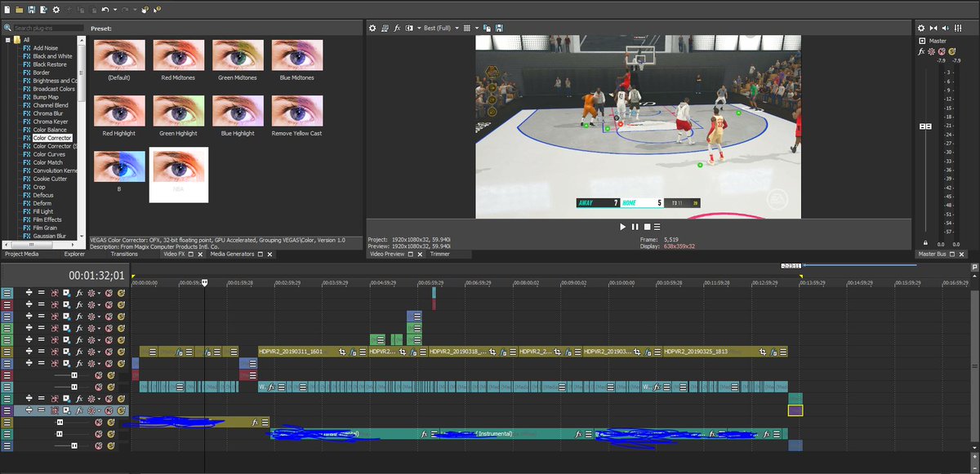Switch to the Project Media tab

(21, 254)
